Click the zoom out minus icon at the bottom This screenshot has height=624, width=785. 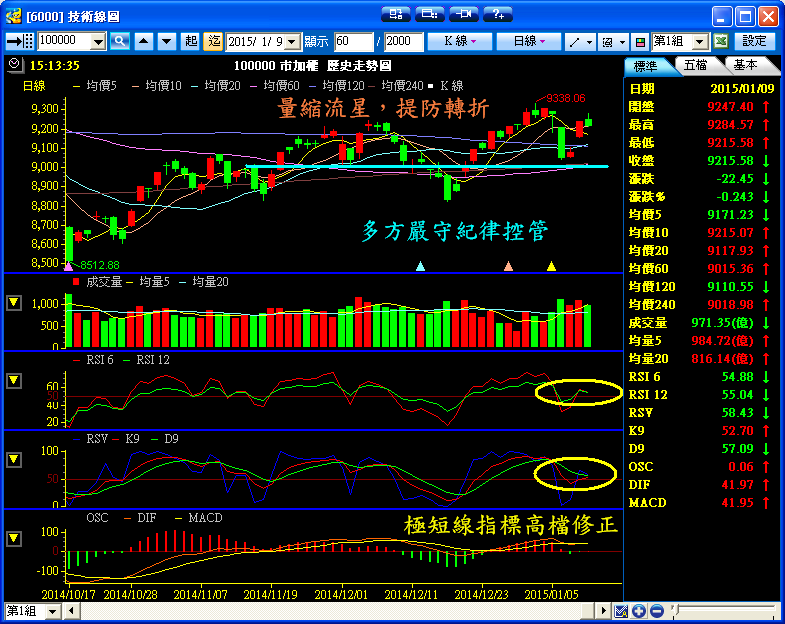pyautogui.click(x=656, y=611)
